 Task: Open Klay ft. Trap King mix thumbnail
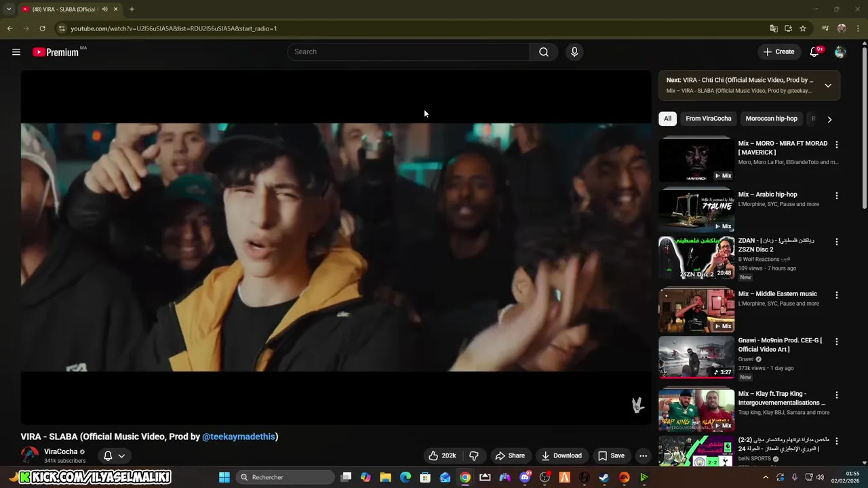(x=696, y=411)
